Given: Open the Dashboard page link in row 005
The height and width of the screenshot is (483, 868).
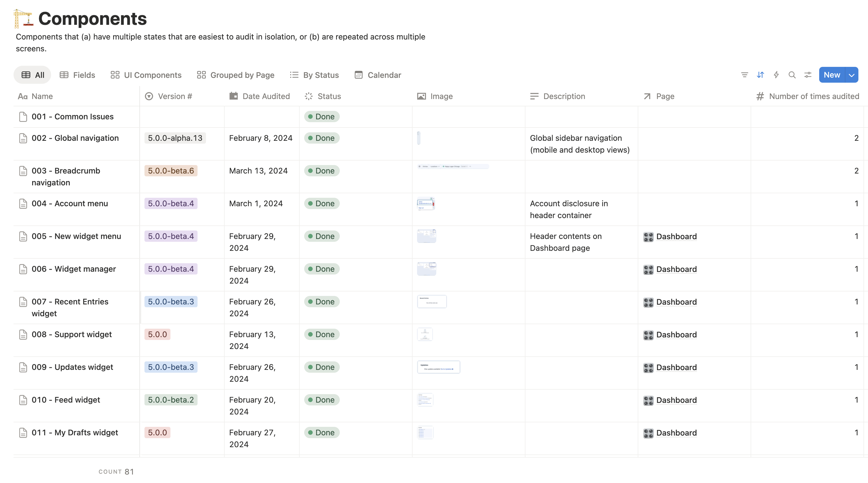Looking at the screenshot, I should [676, 236].
